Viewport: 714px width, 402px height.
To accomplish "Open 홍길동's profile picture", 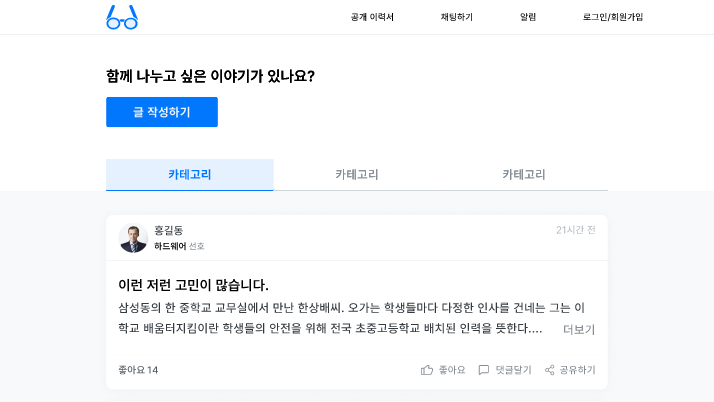I will coord(133,238).
